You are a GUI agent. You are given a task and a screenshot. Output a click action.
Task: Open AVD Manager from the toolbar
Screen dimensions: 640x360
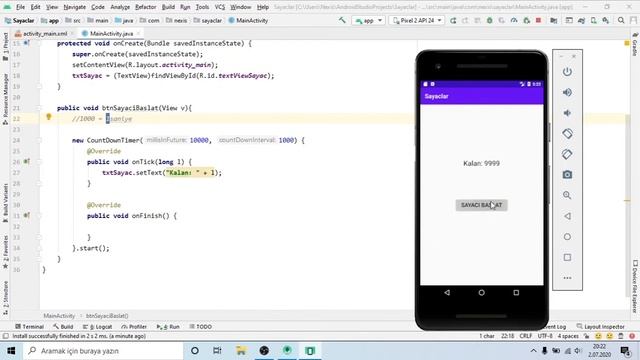click(593, 20)
